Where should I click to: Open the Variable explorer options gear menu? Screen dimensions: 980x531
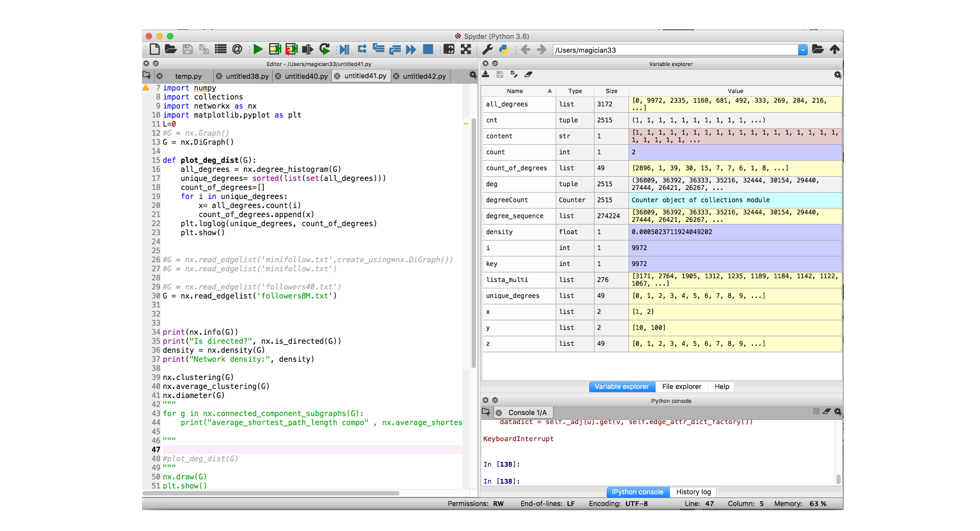[837, 75]
